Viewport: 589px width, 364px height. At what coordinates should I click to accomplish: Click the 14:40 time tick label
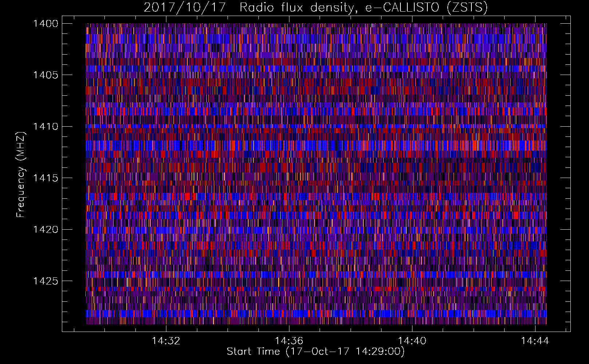tap(412, 341)
